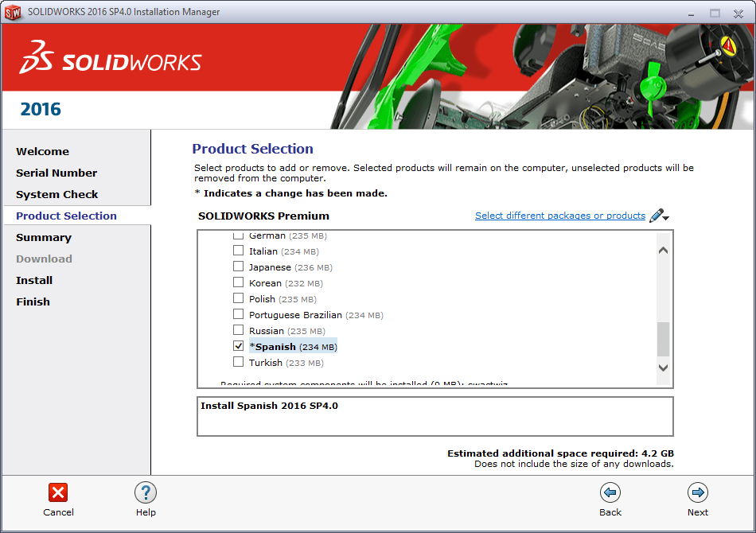This screenshot has width=756, height=533.
Task: Click the Russian (235 MB) label
Action: pos(287,331)
